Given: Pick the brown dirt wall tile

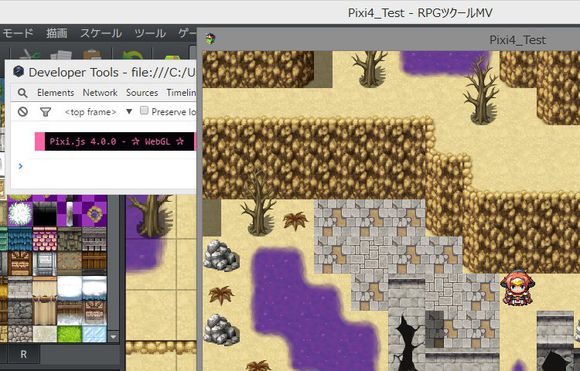Looking at the screenshot, I should (x=70, y=264).
